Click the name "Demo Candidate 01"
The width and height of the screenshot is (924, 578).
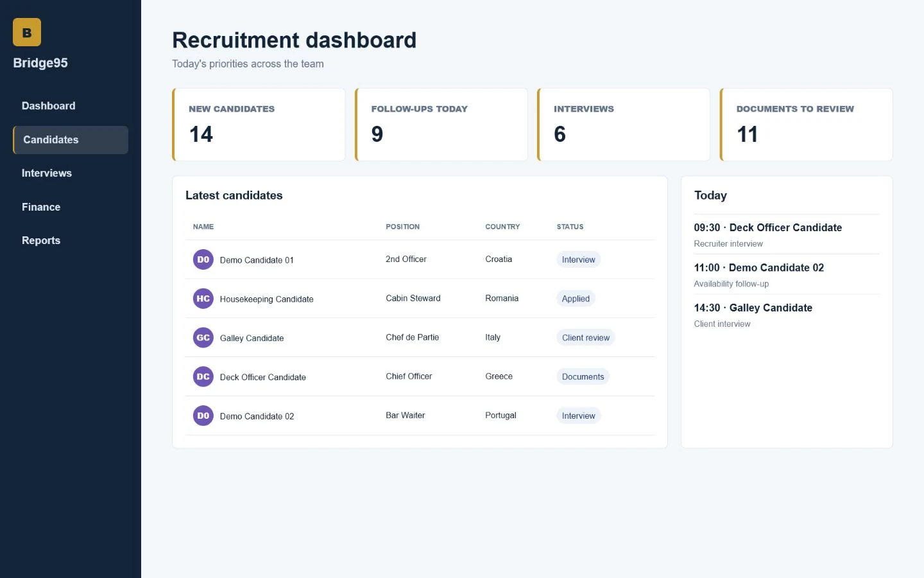(257, 260)
